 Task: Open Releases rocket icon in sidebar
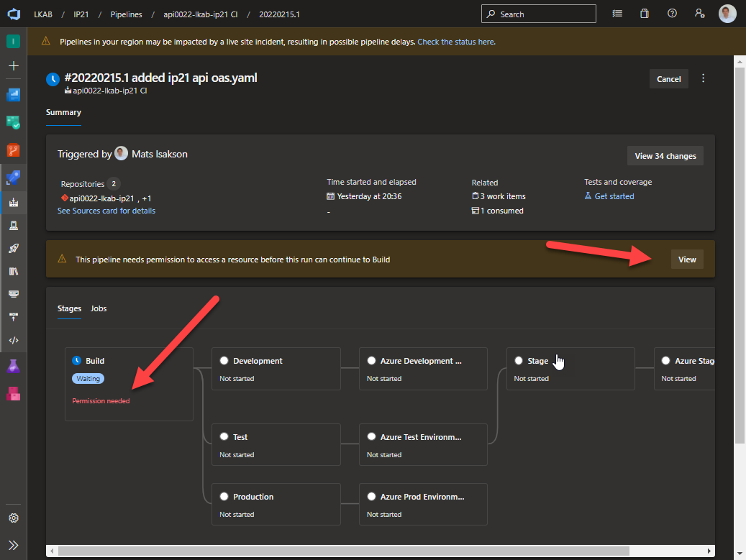pyautogui.click(x=15, y=248)
